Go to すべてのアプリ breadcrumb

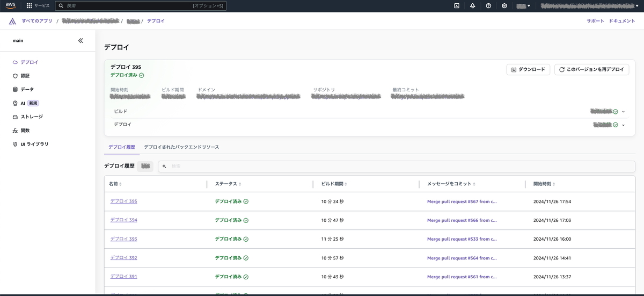37,21
